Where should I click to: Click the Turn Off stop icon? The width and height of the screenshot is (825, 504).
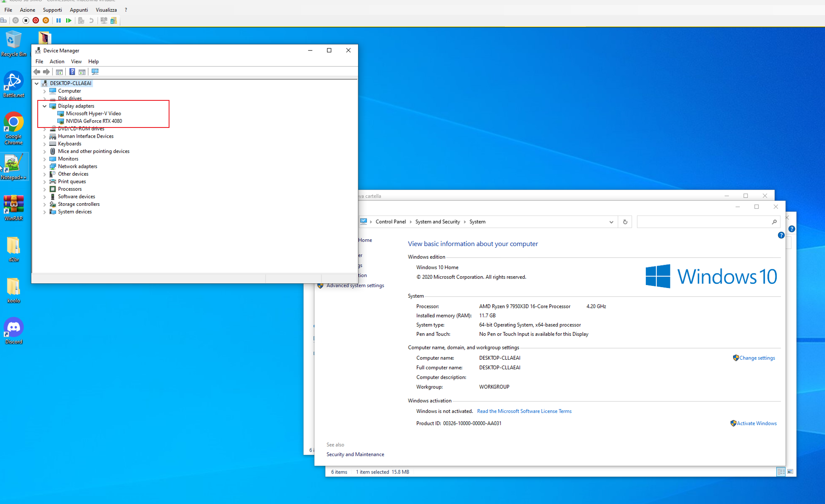(26, 20)
